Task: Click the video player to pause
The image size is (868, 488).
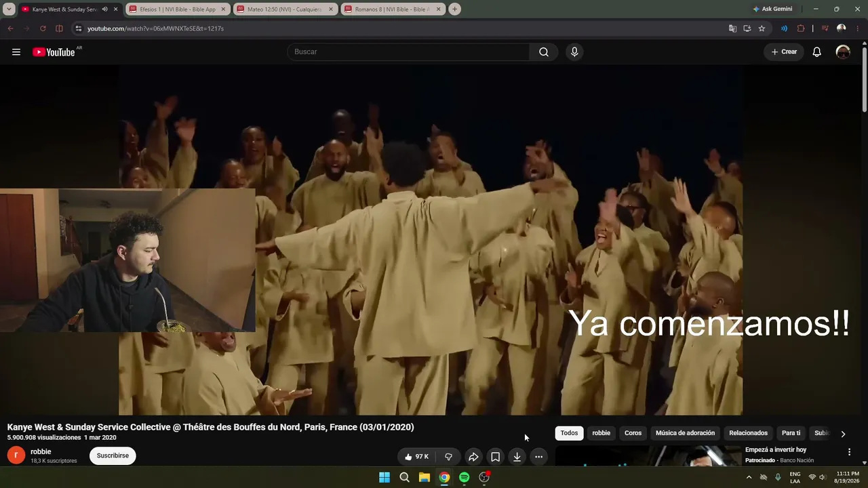Action: 431,240
